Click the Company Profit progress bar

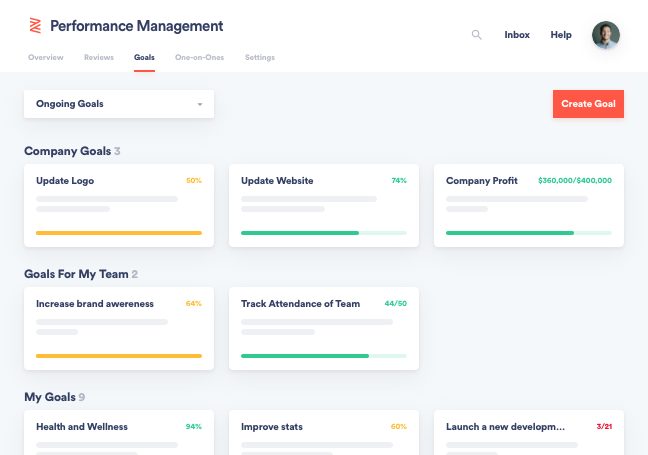[x=529, y=233]
